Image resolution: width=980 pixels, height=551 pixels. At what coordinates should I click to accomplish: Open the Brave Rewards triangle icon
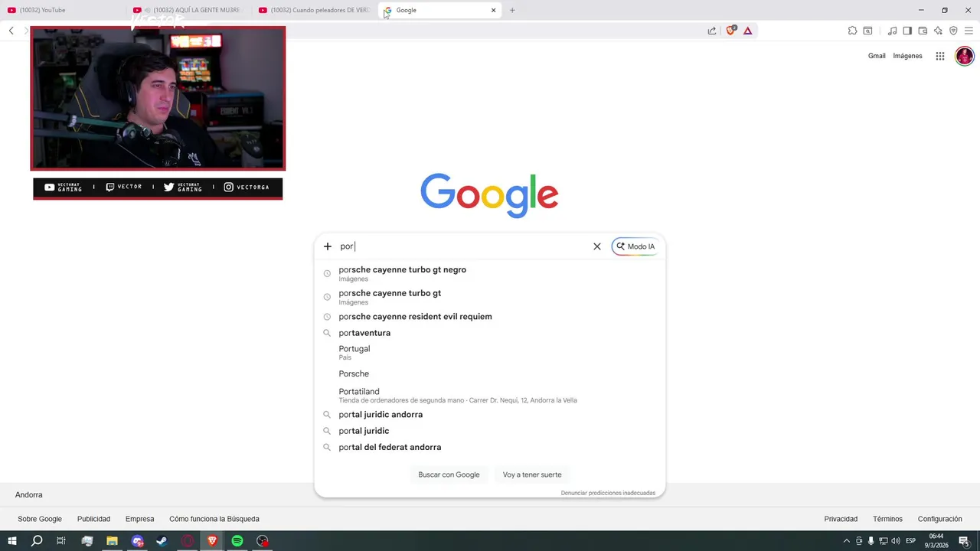coord(748,31)
